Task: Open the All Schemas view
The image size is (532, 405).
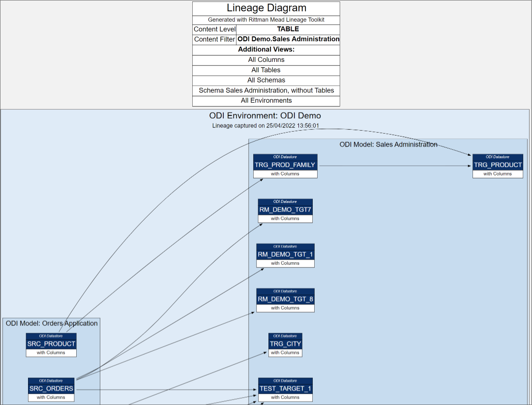Action: coord(266,80)
